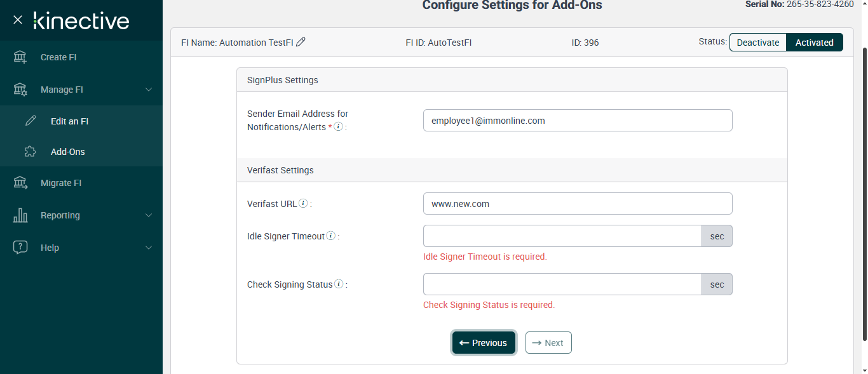
Task: Open the Create FI menu item
Action: (x=58, y=57)
